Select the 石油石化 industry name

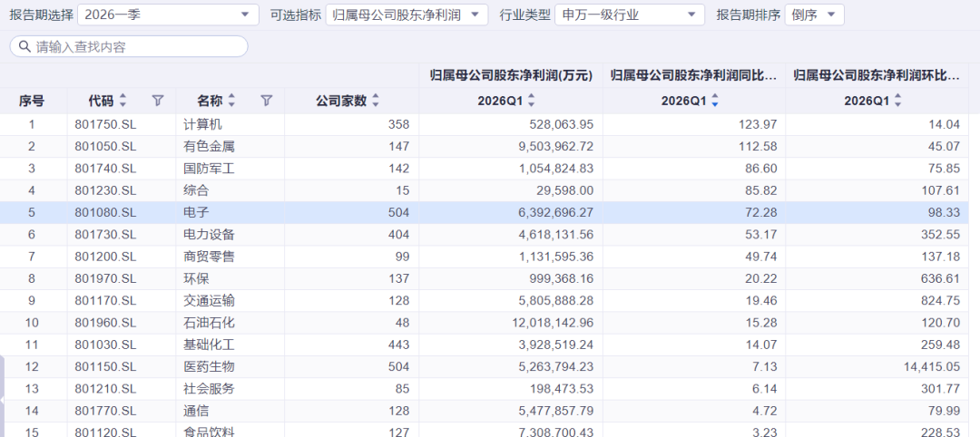pyautogui.click(x=209, y=323)
